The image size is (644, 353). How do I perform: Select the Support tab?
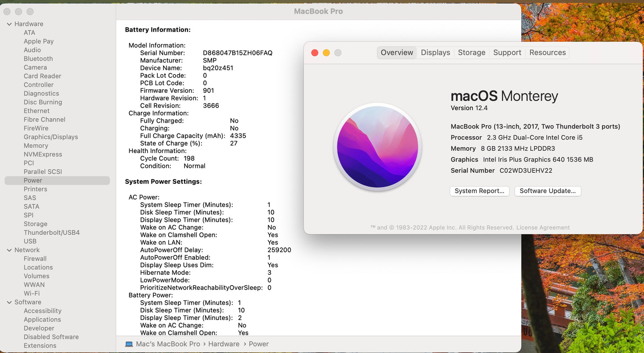tap(507, 53)
